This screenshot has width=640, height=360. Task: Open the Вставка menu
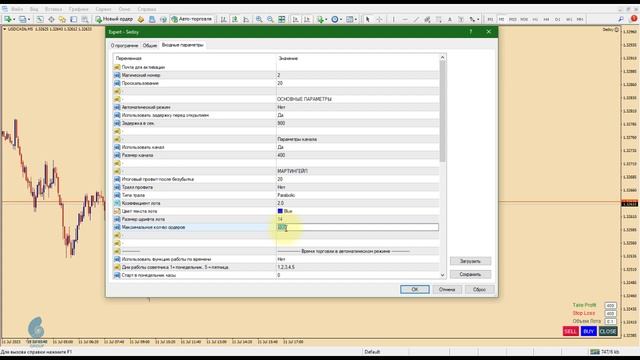(53, 9)
